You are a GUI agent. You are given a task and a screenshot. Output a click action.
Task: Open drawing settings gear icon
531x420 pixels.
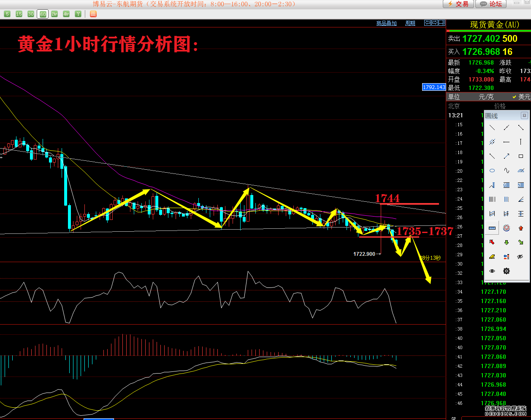[507, 271]
